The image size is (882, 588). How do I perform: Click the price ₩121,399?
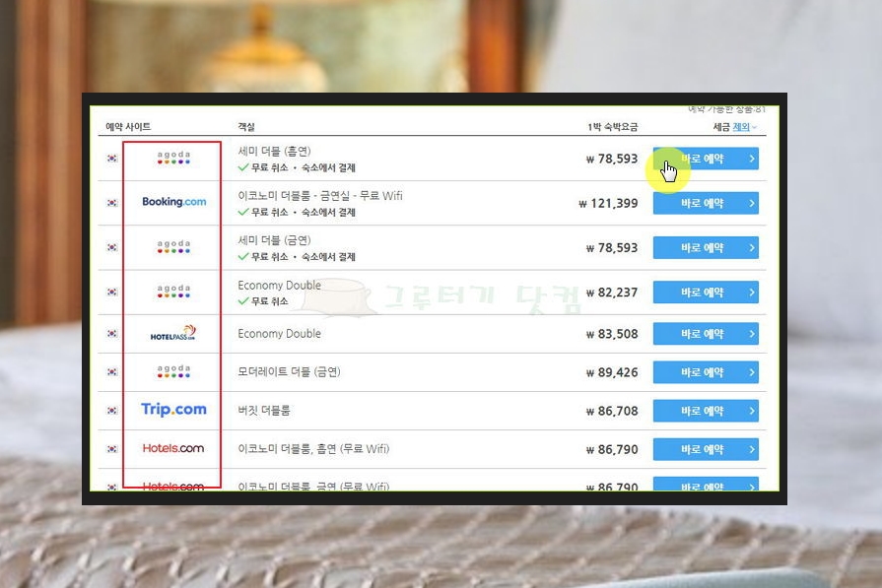point(608,203)
